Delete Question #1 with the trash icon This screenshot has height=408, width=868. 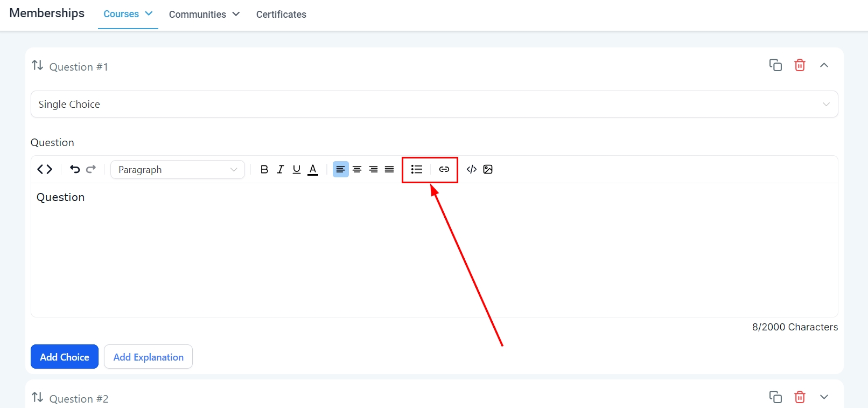coord(800,65)
